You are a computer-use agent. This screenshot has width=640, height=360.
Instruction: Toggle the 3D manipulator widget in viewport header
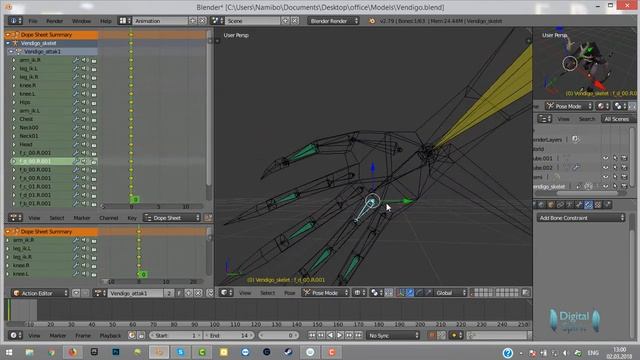pyautogui.click(x=401, y=292)
